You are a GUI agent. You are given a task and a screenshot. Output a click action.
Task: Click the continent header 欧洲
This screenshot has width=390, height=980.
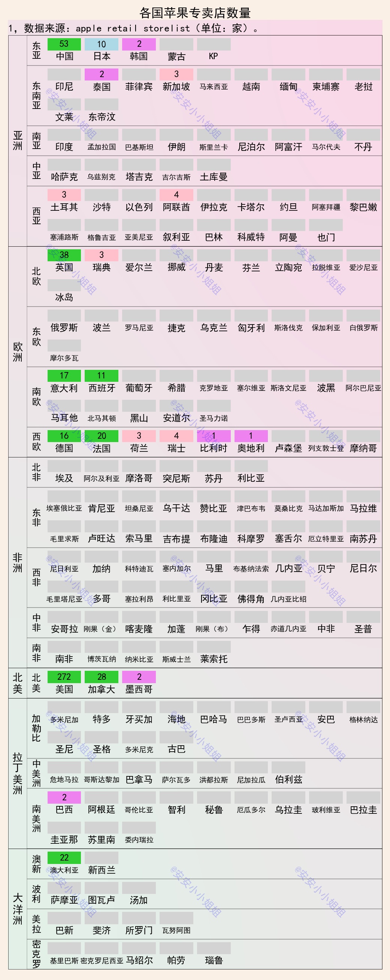pyautogui.click(x=18, y=352)
